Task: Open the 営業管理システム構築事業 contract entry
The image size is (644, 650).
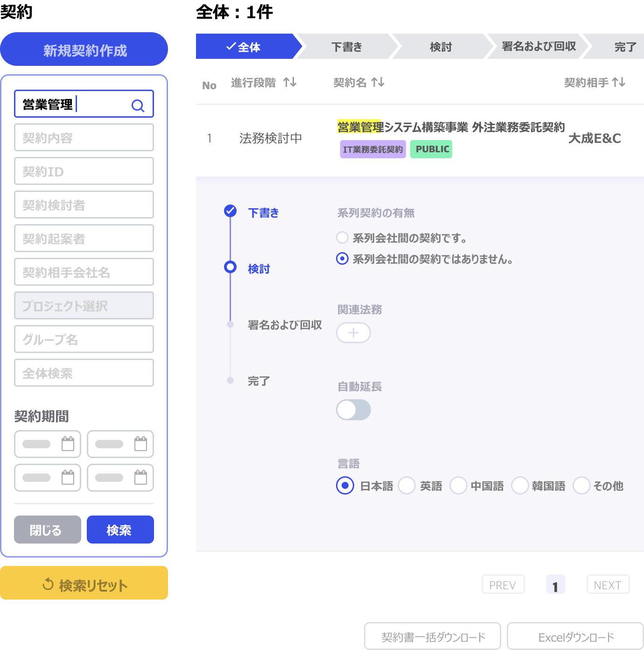Action: click(451, 127)
